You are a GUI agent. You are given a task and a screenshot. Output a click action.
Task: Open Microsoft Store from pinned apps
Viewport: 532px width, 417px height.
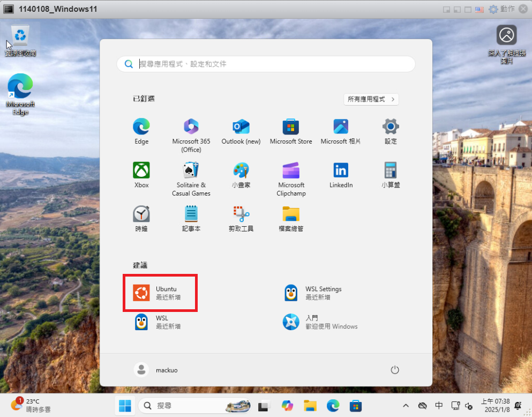[x=291, y=131]
